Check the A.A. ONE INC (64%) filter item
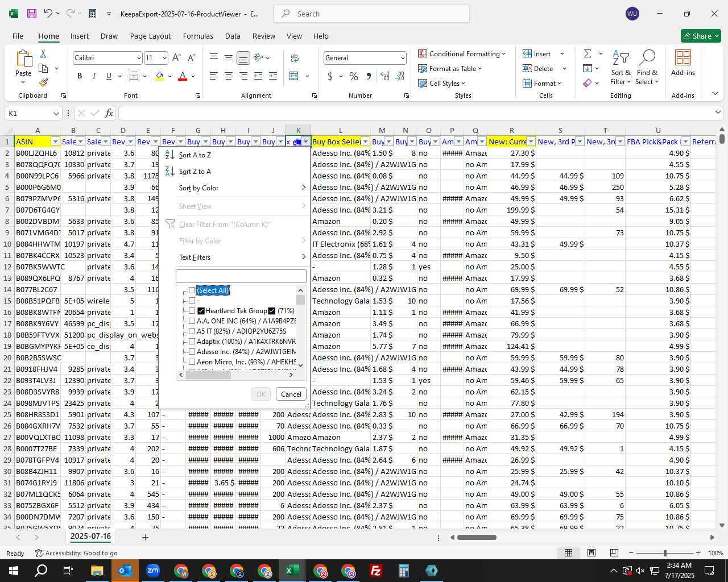 pos(192,321)
